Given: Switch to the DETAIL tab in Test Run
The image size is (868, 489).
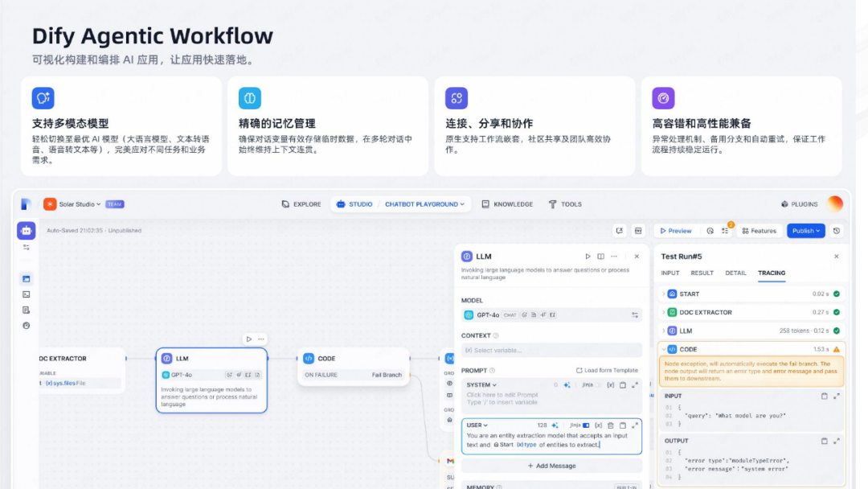Looking at the screenshot, I should point(735,273).
